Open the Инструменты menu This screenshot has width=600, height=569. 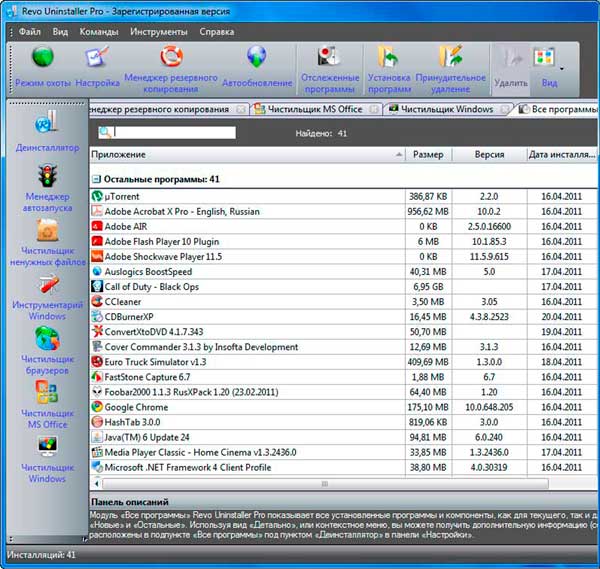[x=158, y=32]
